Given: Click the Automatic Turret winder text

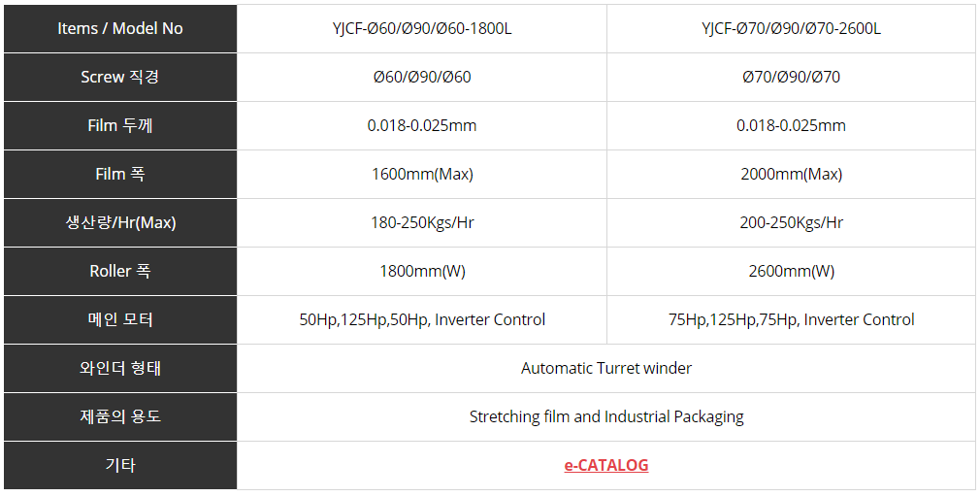Looking at the screenshot, I should tap(606, 368).
